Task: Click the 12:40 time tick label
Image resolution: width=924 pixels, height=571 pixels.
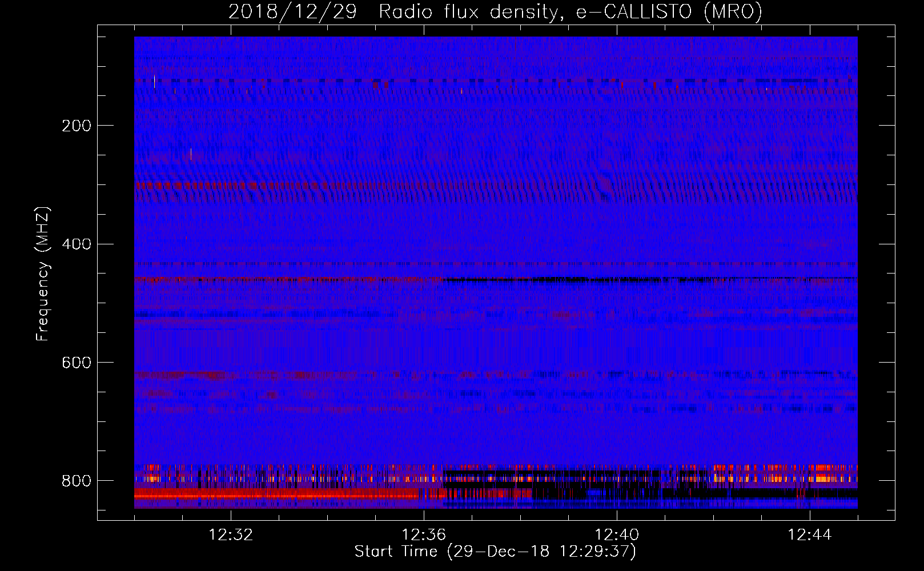Action: 617,535
